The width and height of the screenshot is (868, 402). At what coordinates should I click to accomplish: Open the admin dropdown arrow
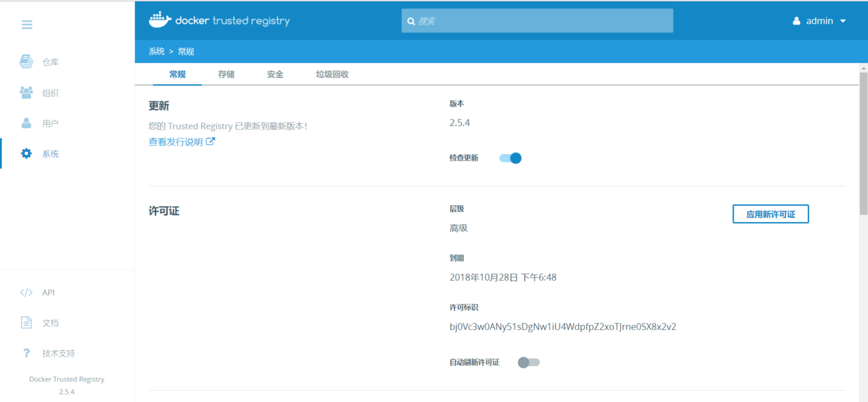click(843, 21)
